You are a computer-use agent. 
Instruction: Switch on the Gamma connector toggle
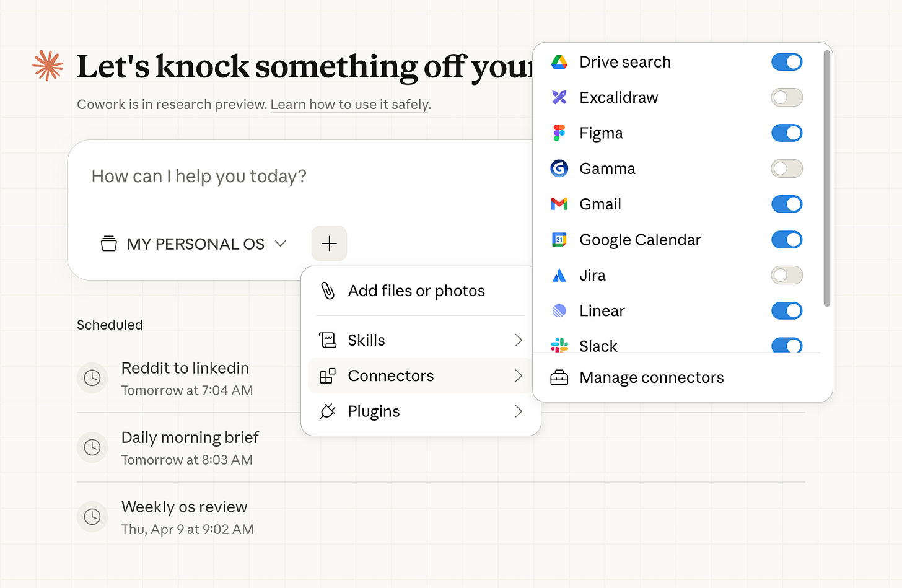click(787, 169)
